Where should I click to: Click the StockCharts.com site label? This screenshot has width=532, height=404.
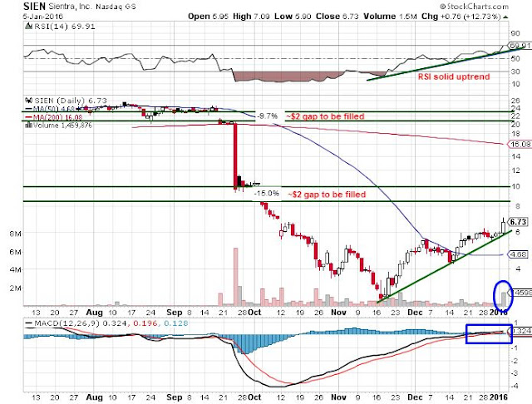(475, 6)
